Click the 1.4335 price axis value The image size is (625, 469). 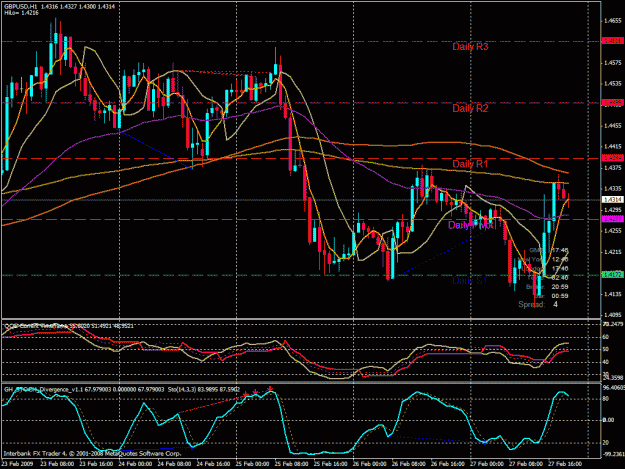tap(613, 188)
